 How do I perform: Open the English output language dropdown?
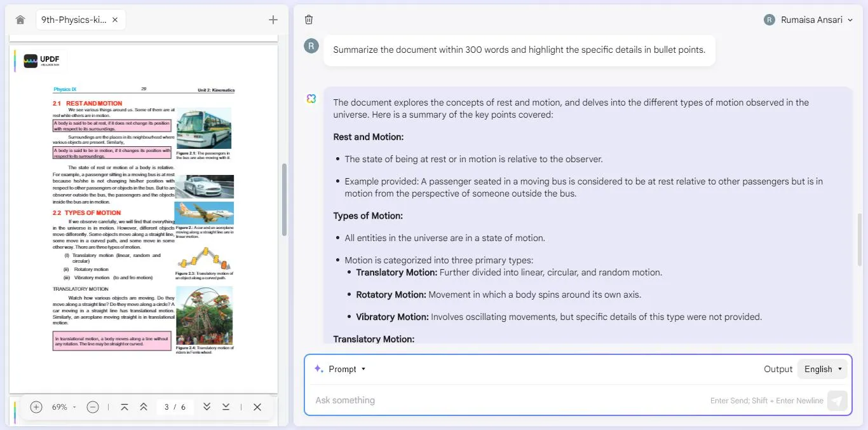pyautogui.click(x=824, y=369)
